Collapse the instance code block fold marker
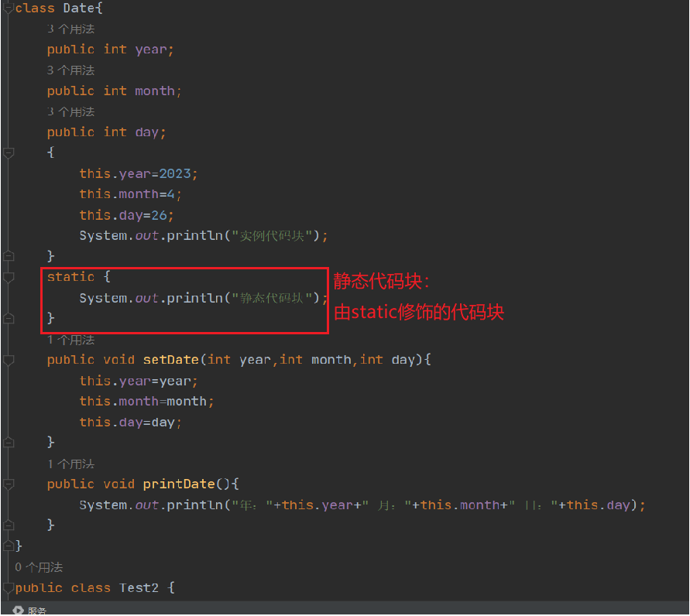Screen dimensions: 690x616 [x=9, y=152]
